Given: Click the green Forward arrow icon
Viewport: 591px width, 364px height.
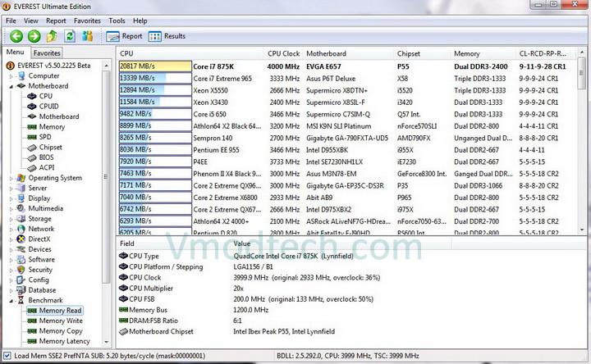Looking at the screenshot, I should coord(34,36).
